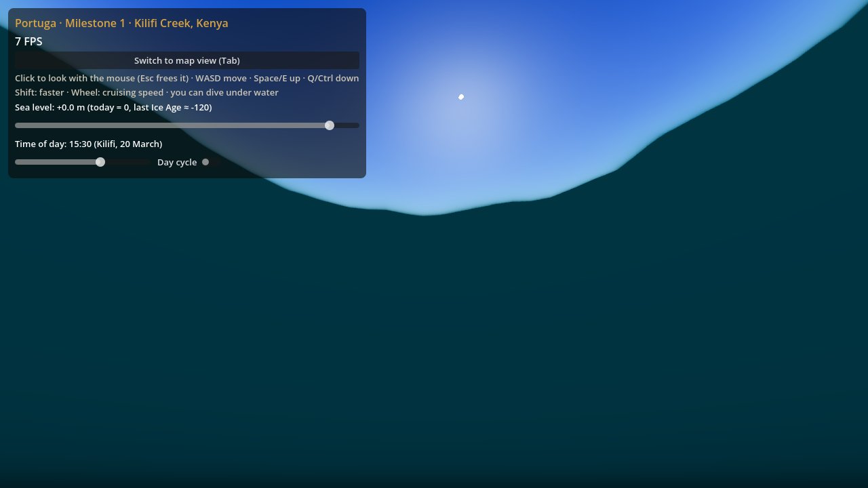Screen dimensions: 868x488
Task: Click the Shift faster cruising speed hint
Action: 146,92
